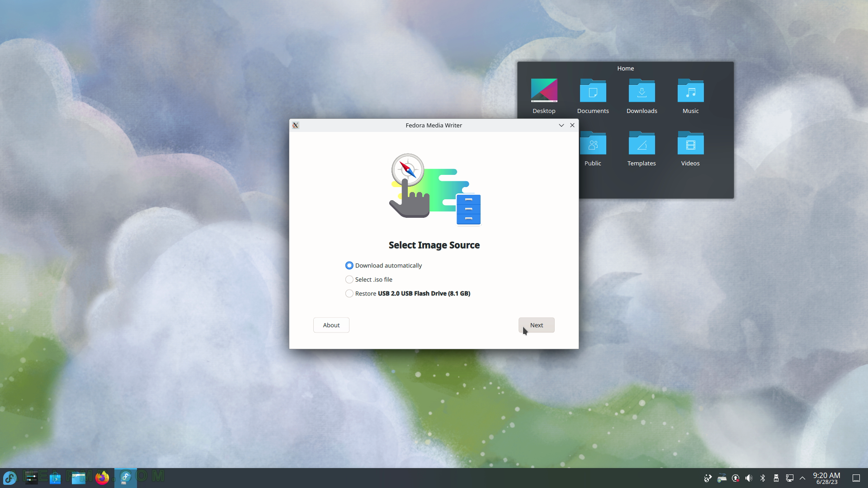Open the Dolphin file manager from taskbar
The height and width of the screenshot is (488, 868).
pos(79,478)
